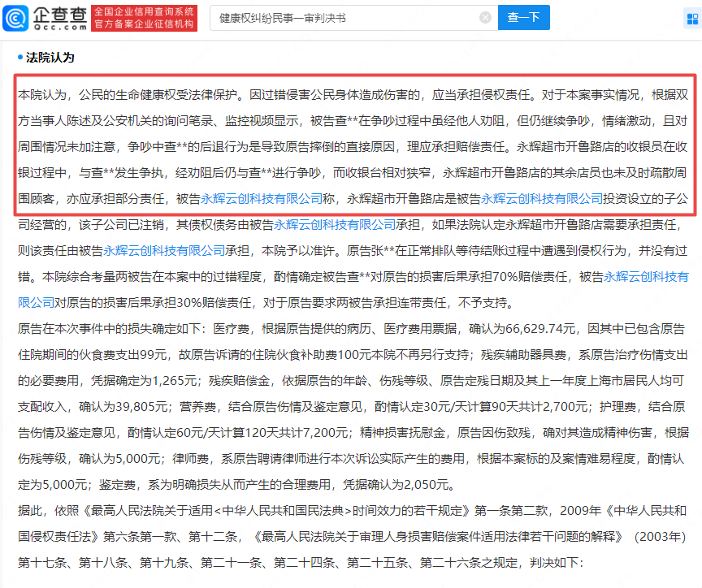Click the text 凭据确认为2,050元
This screenshot has height=588, width=702.
coord(394,485)
